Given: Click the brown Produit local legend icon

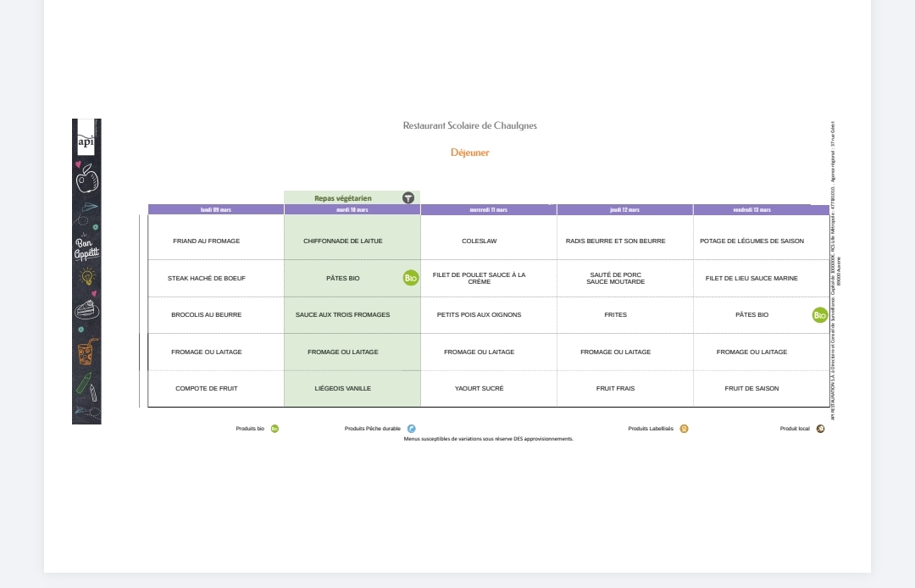Looking at the screenshot, I should [x=820, y=429].
